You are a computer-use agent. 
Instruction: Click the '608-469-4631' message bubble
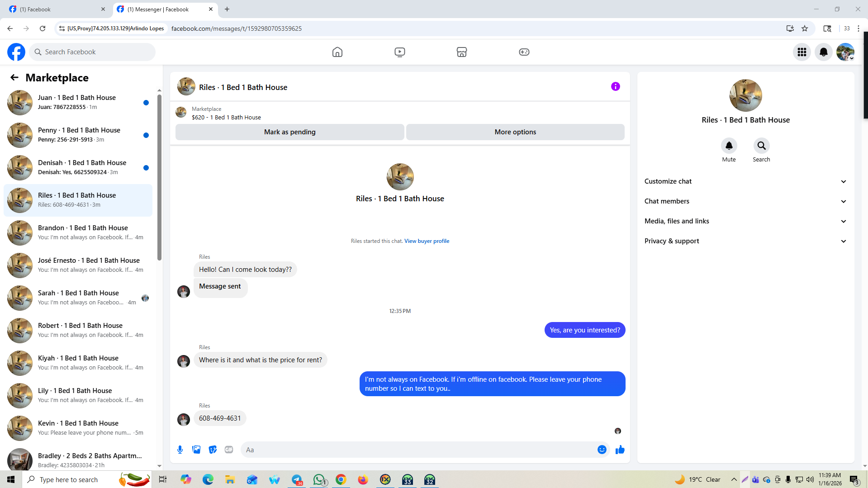tap(220, 418)
